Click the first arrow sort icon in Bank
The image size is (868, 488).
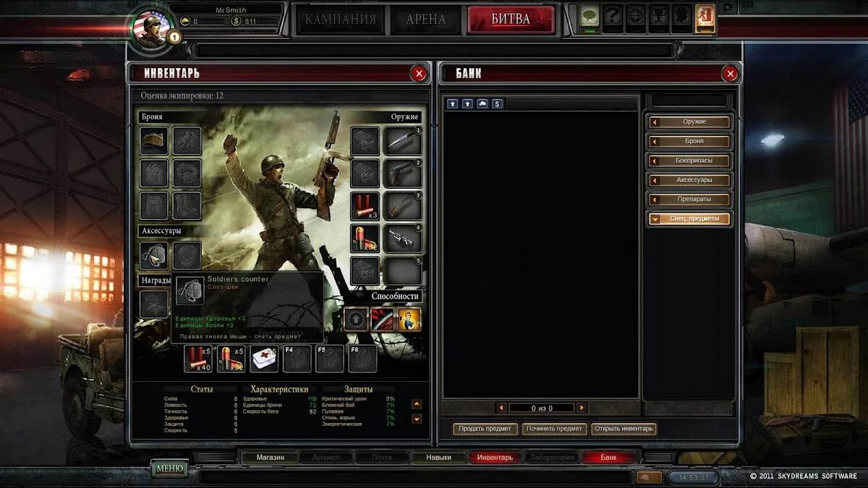coord(452,104)
